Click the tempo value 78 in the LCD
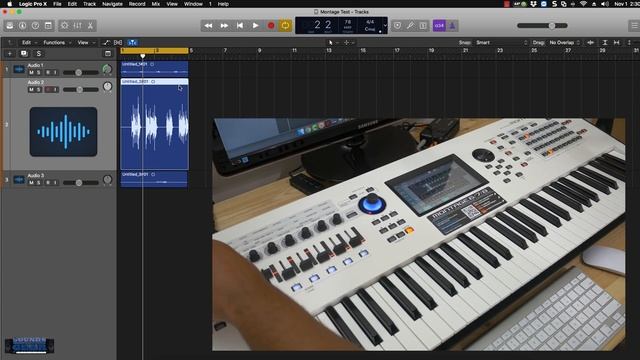Screen dimensions: 640x360 tap(348, 22)
